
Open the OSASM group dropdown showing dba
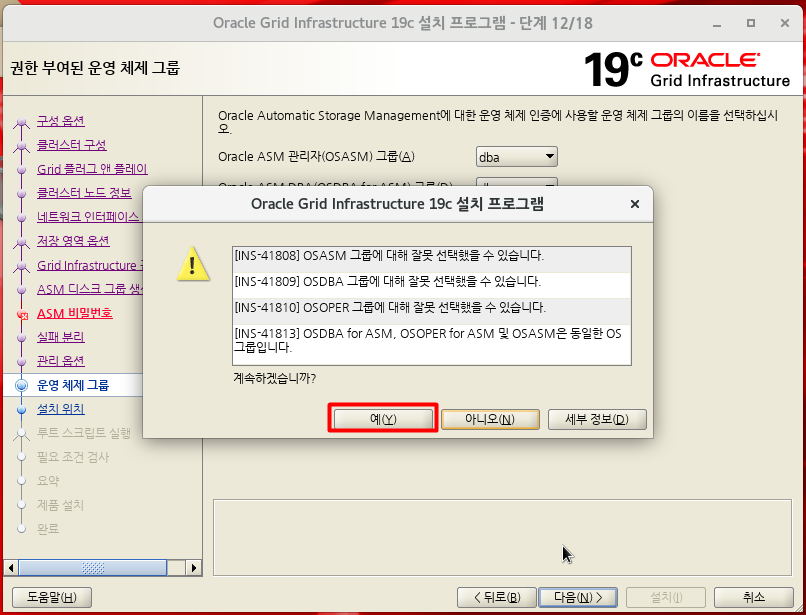[x=517, y=157]
